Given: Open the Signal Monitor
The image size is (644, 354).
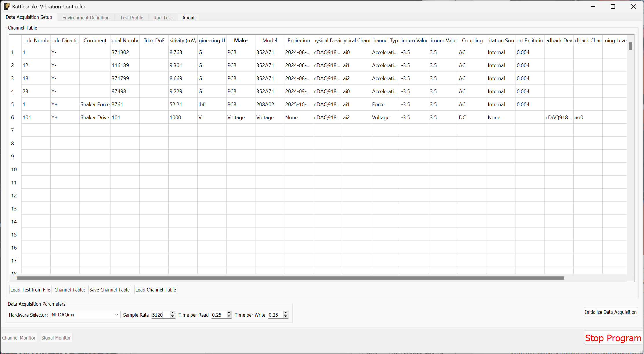Looking at the screenshot, I should click(x=56, y=338).
